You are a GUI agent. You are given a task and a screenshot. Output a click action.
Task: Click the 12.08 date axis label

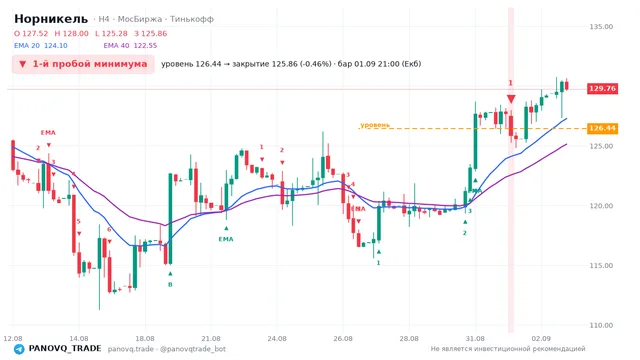[x=13, y=339]
